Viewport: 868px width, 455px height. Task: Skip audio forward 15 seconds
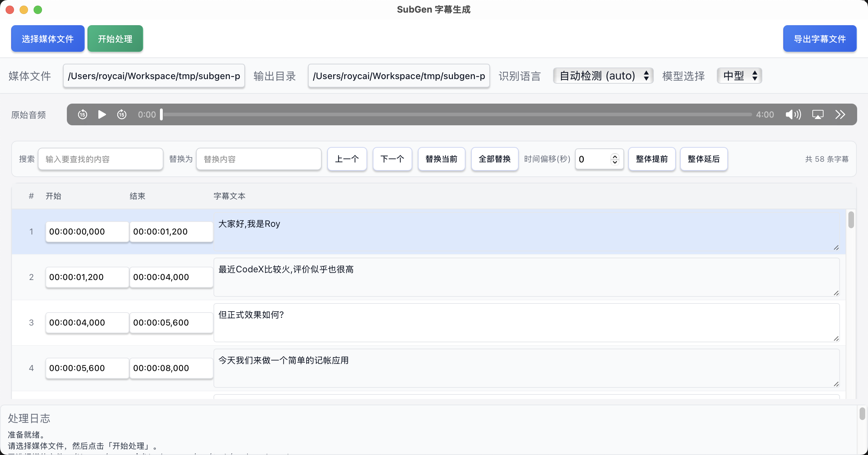(121, 114)
